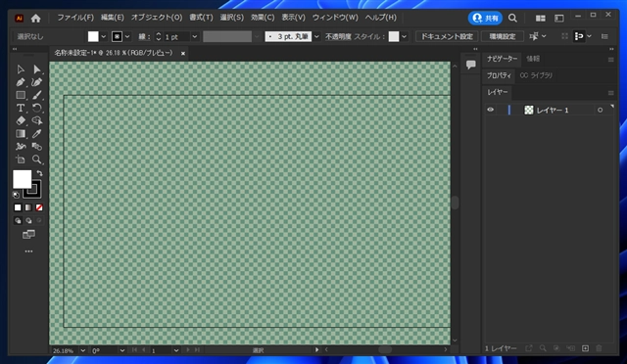This screenshot has height=364, width=627.
Task: Reset to default fill and stroke
Action: [x=16, y=195]
